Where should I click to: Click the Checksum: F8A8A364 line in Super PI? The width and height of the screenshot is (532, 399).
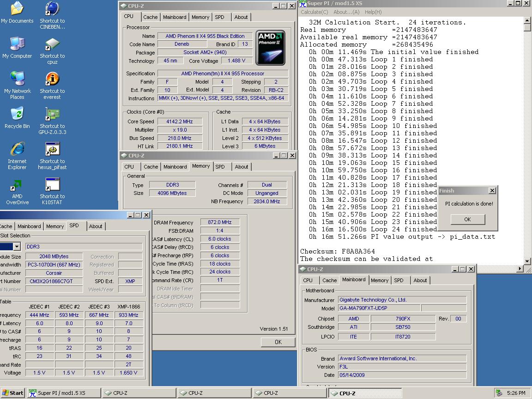coord(338,251)
